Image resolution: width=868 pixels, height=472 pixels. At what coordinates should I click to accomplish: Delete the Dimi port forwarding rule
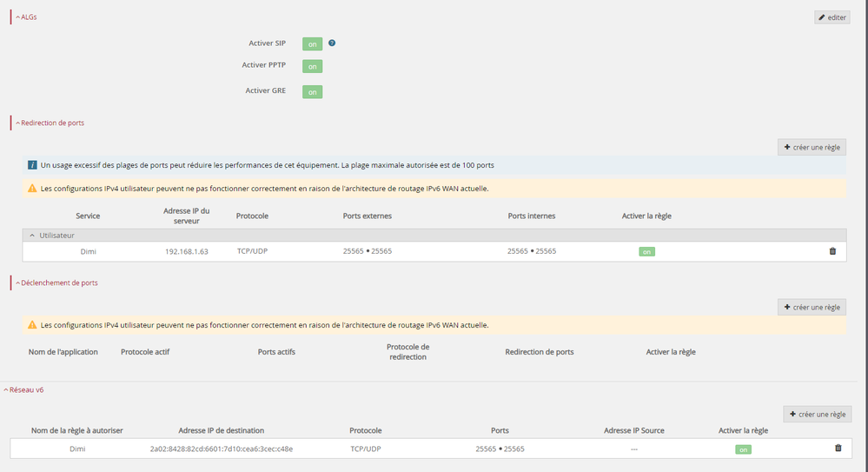[832, 251]
